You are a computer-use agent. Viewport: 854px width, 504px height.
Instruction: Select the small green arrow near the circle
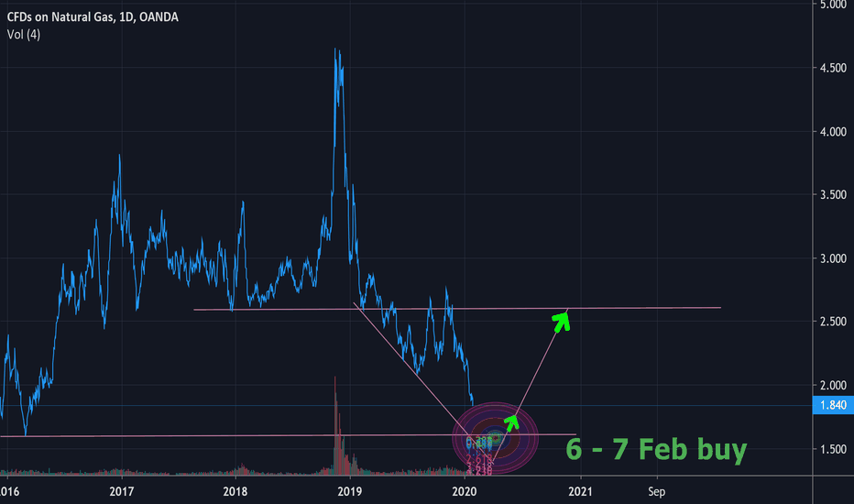click(511, 422)
